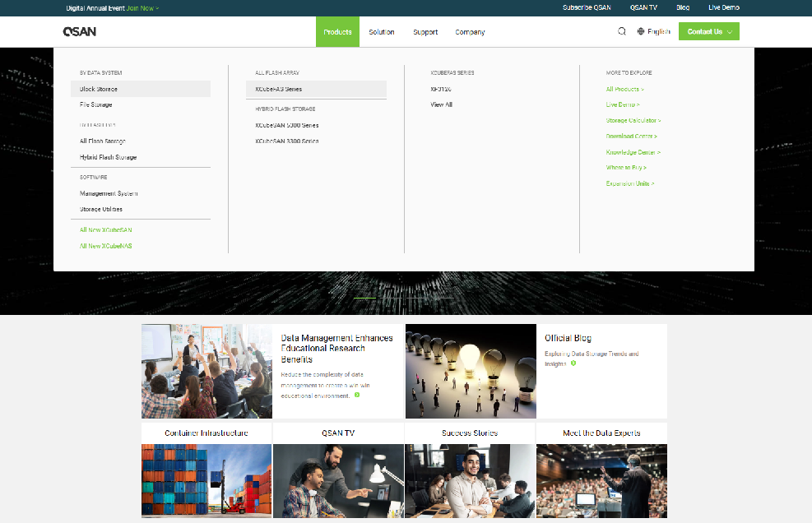Open the Success Stories card title
Image resolution: width=812 pixels, height=523 pixels.
tap(470, 433)
